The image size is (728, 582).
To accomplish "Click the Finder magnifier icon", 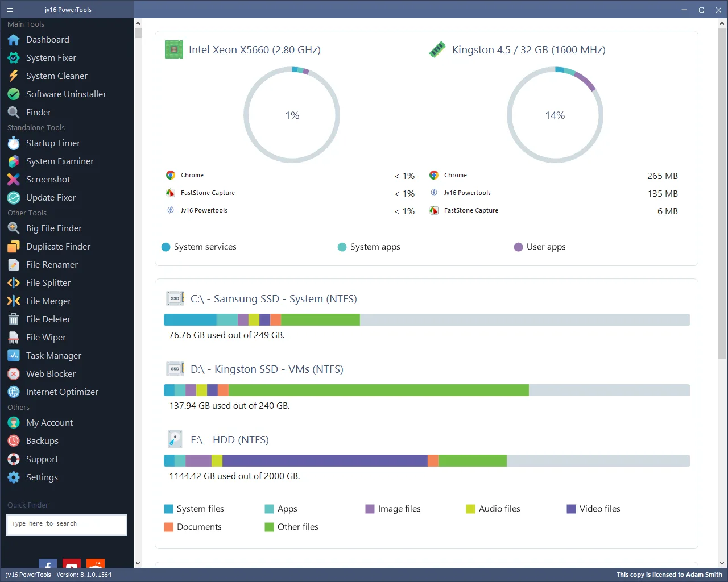I will click(x=14, y=113).
